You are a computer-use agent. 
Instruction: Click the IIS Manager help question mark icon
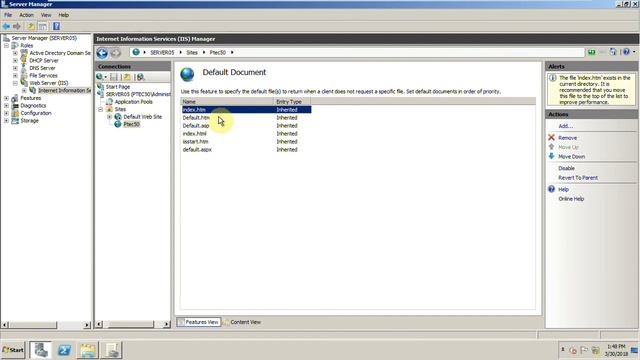tap(627, 52)
